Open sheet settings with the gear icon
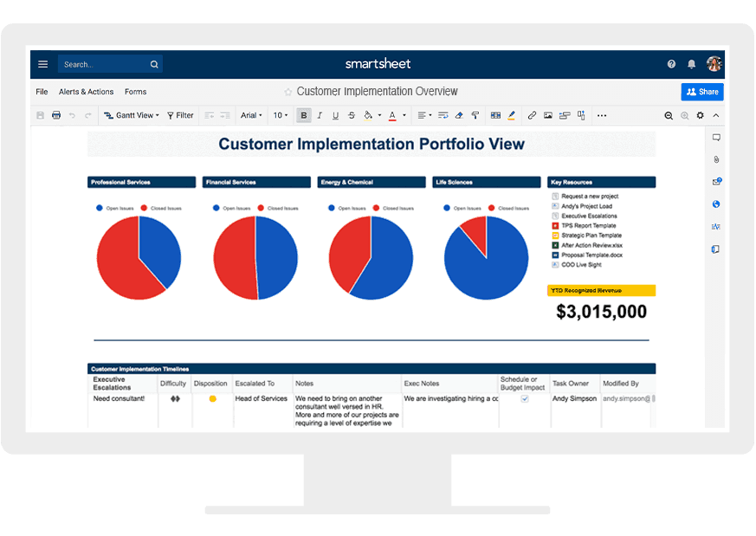This screenshot has height=536, width=756. click(700, 115)
